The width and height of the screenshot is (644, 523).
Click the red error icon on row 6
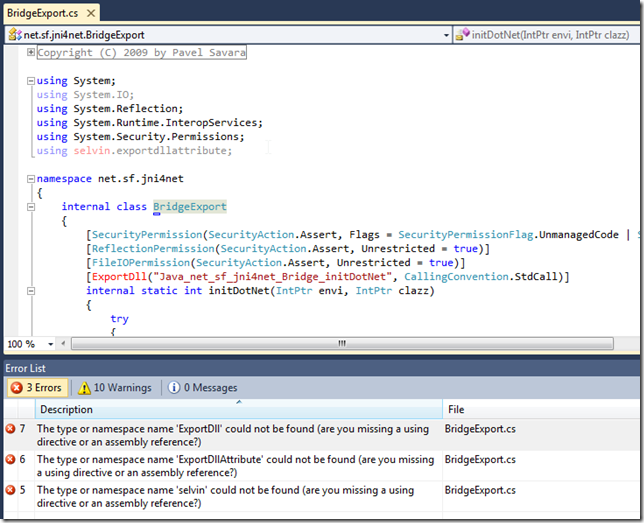pyautogui.click(x=11, y=460)
